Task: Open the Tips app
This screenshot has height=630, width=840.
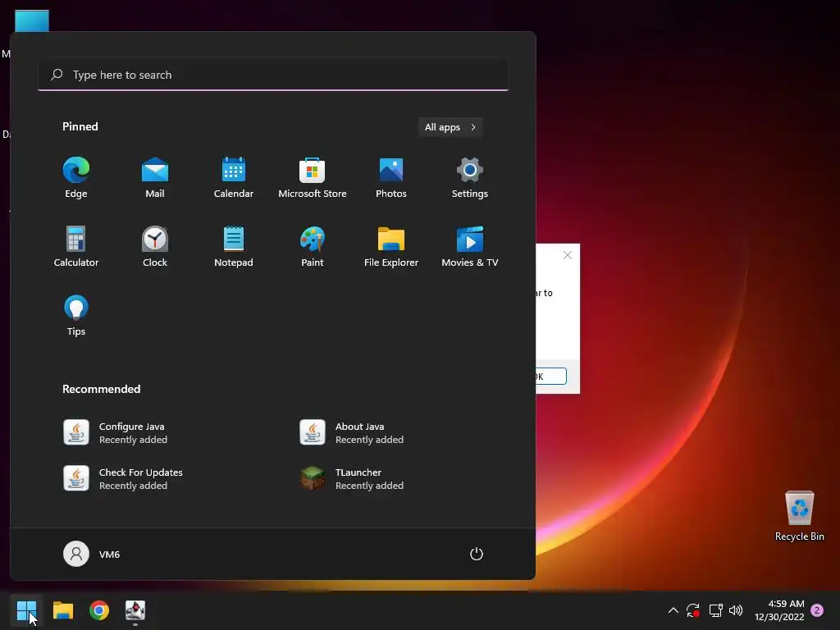Action: point(76,316)
